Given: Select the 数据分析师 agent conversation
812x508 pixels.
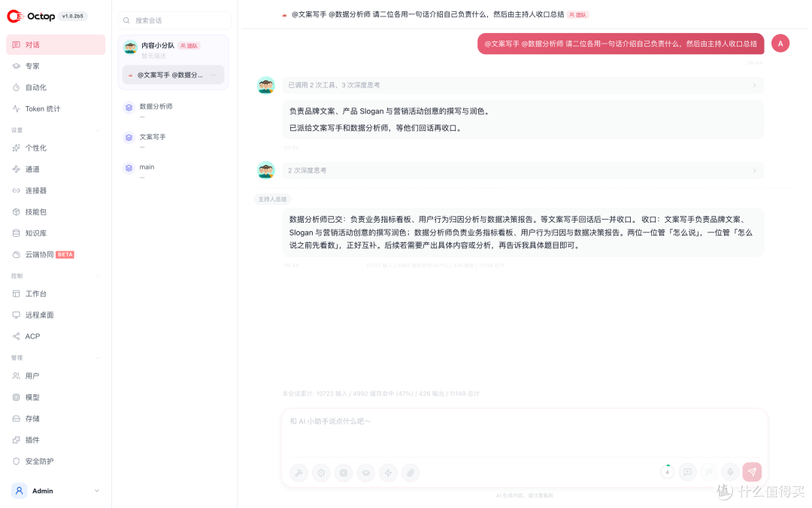Looking at the screenshot, I should click(174, 109).
